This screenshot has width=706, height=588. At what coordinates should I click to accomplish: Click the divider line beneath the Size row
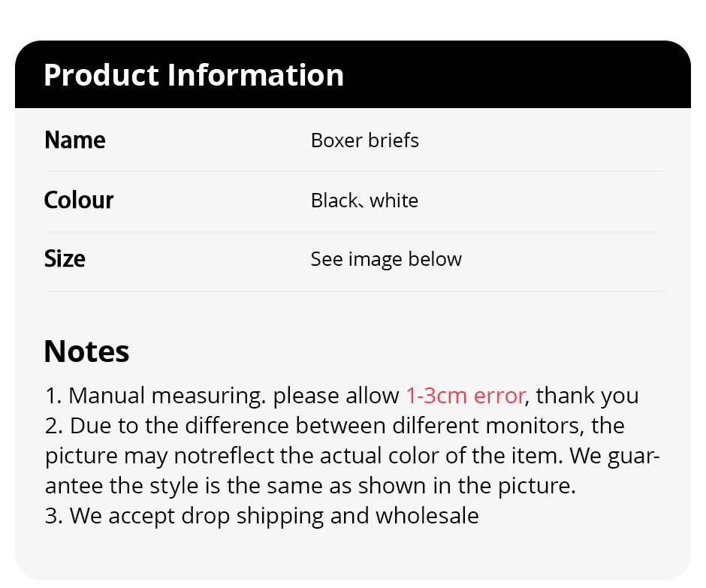(353, 291)
